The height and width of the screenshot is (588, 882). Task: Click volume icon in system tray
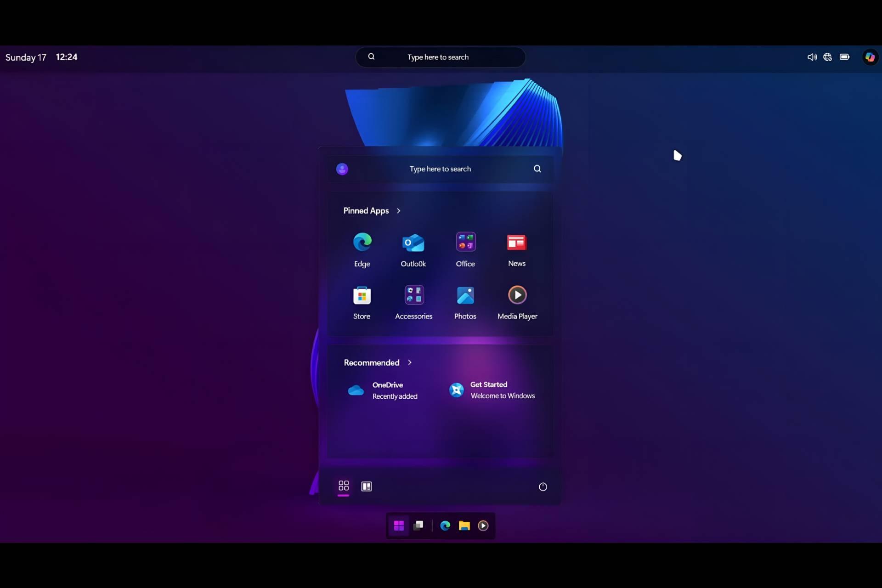[x=812, y=57]
